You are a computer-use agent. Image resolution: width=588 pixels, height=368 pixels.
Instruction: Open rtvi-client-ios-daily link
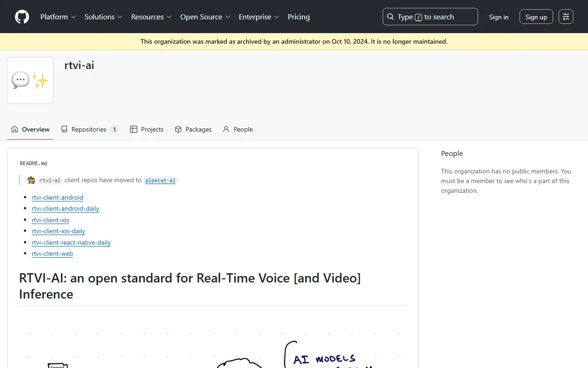(x=58, y=231)
